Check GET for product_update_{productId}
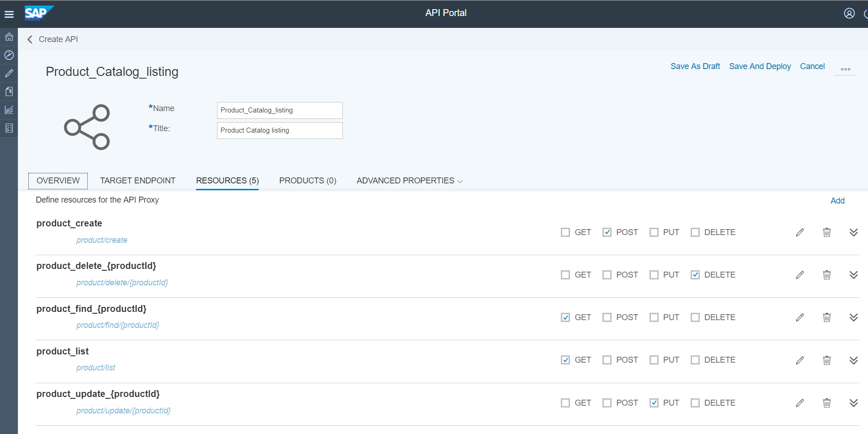 [x=565, y=403]
